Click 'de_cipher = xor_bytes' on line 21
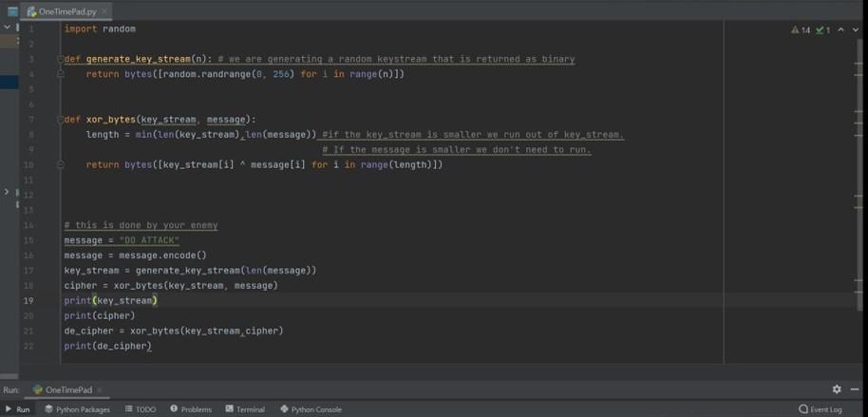Viewport: 868px width, 417px height. [123, 331]
